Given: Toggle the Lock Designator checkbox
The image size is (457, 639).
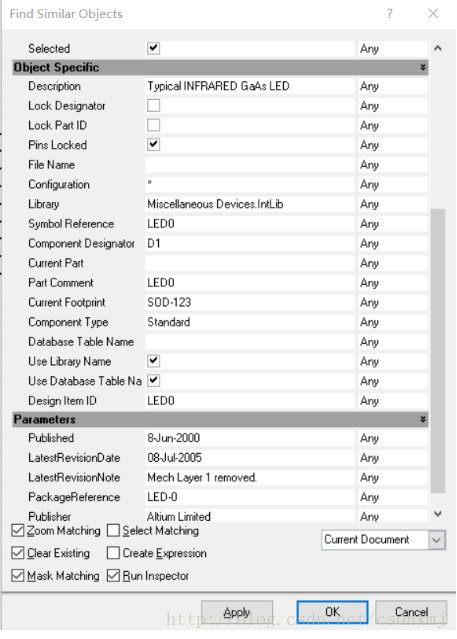Looking at the screenshot, I should 153,106.
